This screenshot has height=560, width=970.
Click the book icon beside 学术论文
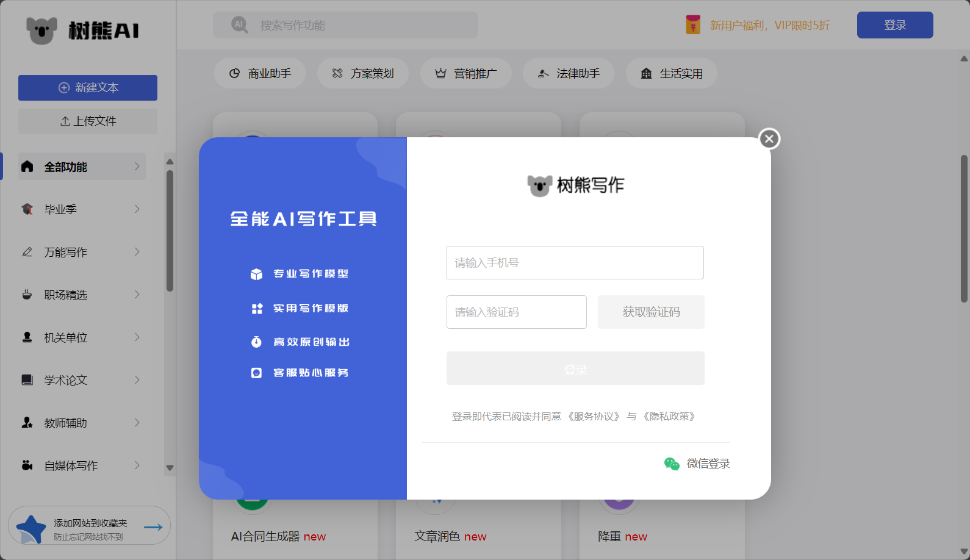[27, 380]
